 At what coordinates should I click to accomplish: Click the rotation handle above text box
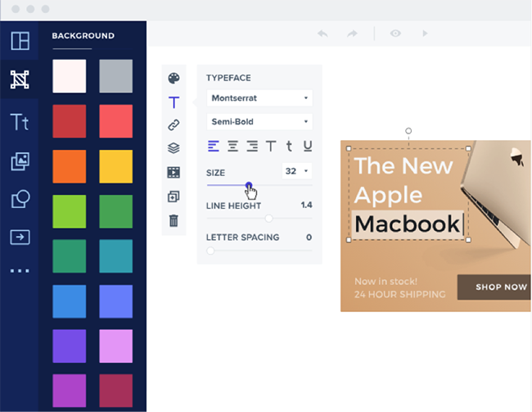coord(408,131)
